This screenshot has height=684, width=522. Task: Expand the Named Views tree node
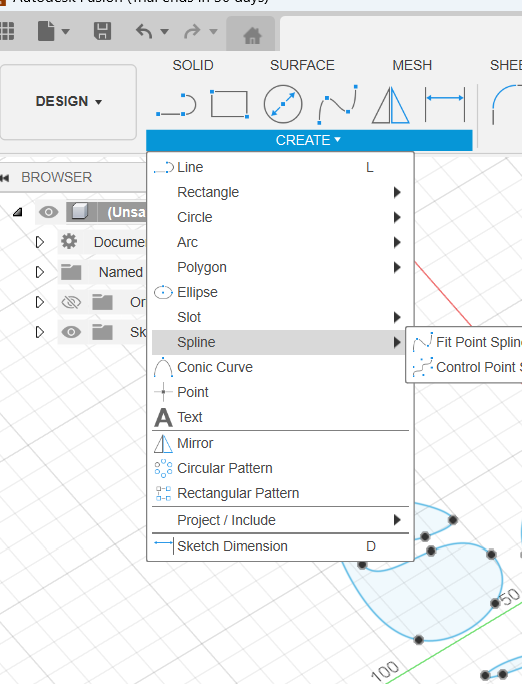coord(40,272)
